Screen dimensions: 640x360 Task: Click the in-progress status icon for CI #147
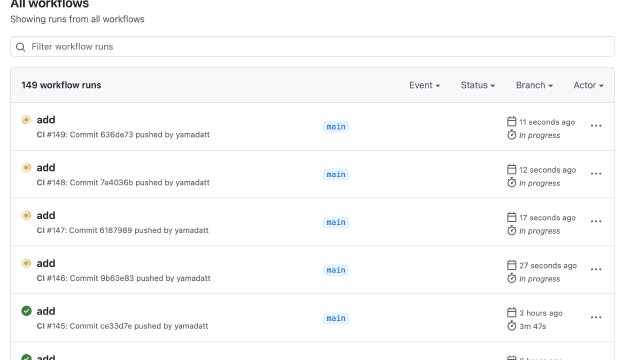click(x=26, y=216)
